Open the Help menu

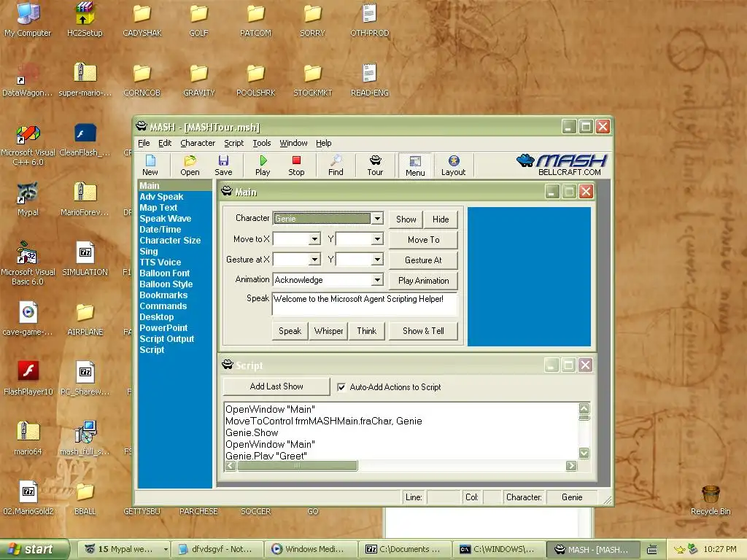tap(323, 143)
